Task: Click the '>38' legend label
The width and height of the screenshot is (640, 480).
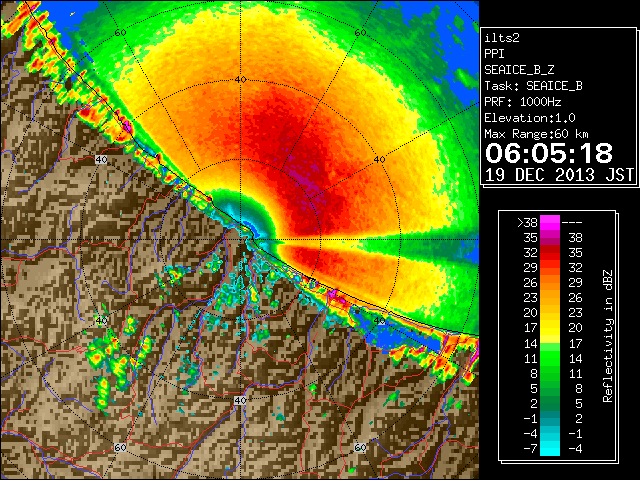Action: click(527, 223)
